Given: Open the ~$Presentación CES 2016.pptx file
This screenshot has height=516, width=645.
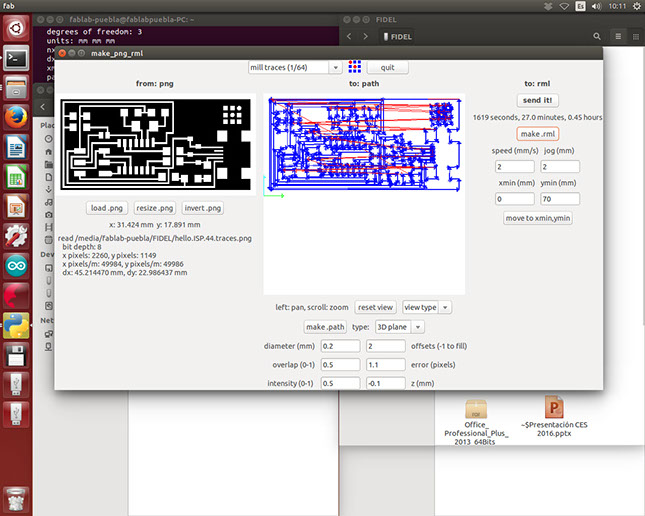Looking at the screenshot, I should tap(554, 416).
